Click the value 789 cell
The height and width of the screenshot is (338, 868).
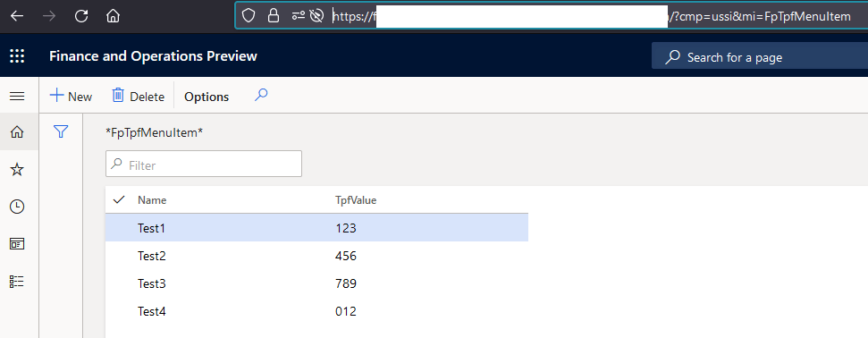click(346, 283)
